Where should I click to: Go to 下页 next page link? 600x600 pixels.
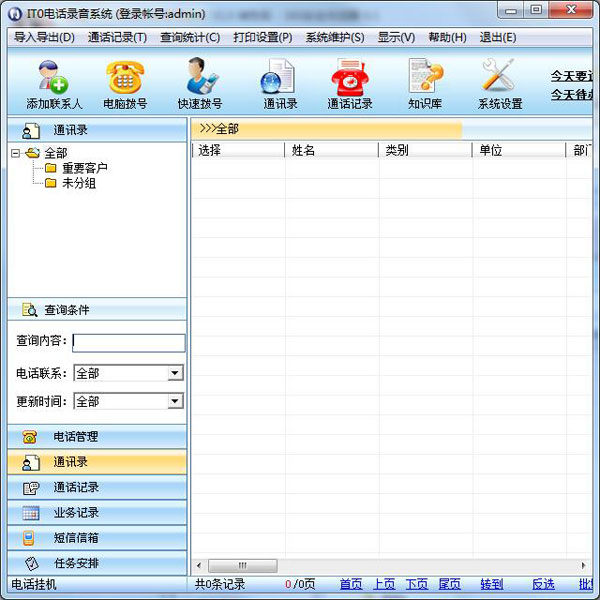[417, 584]
